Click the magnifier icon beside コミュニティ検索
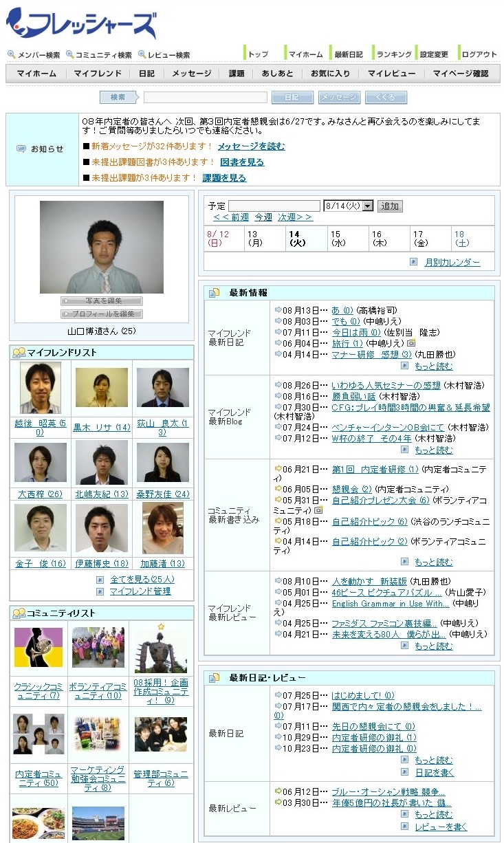 click(70, 54)
